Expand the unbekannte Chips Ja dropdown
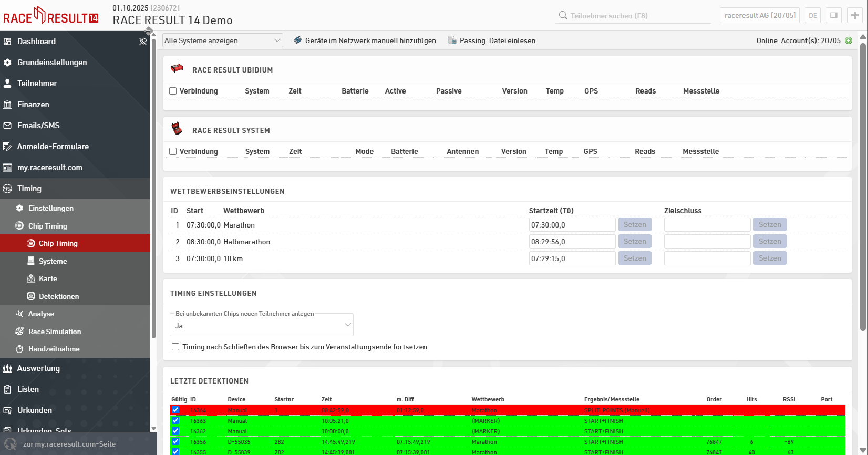The width and height of the screenshot is (868, 455). click(262, 326)
